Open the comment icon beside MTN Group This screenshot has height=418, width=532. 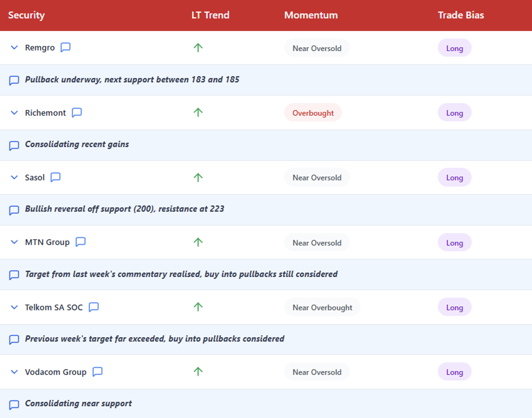pos(81,242)
